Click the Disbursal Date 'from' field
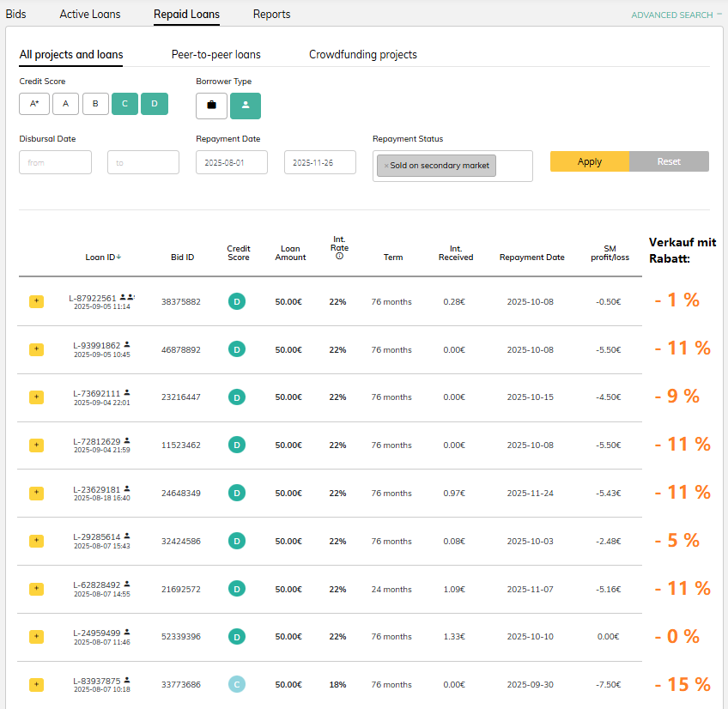The height and width of the screenshot is (709, 728). pyautogui.click(x=55, y=162)
